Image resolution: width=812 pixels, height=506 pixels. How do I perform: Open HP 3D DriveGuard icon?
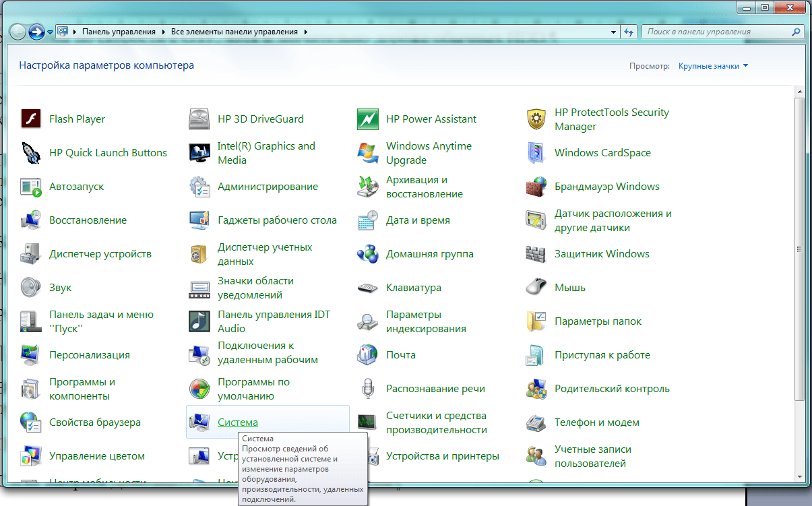pos(199,119)
